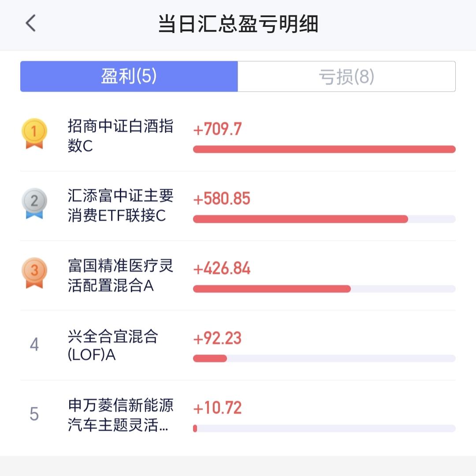Click the 当日汇总盈亏明细 page title

(238, 24)
